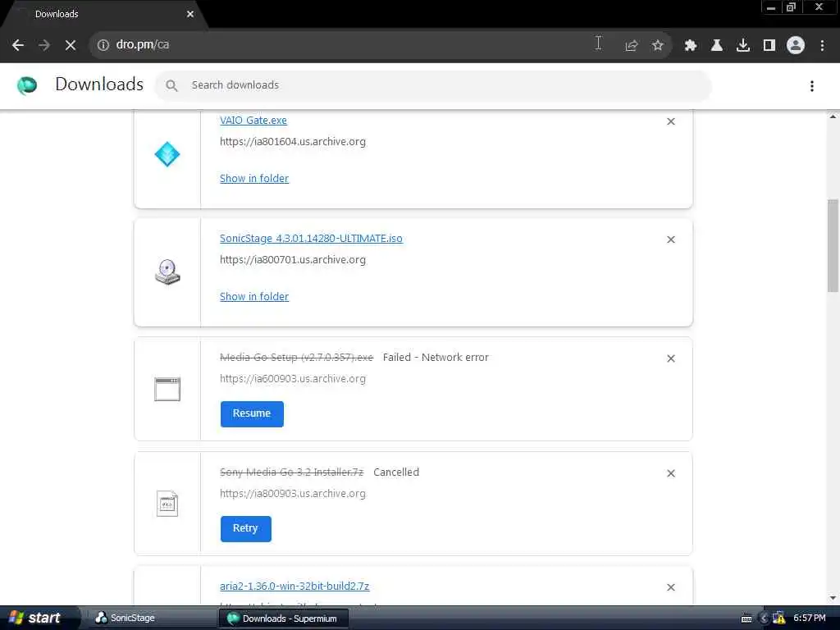Click the SonicStage disc image icon
Image resolution: width=840 pixels, height=630 pixels.
tap(167, 272)
